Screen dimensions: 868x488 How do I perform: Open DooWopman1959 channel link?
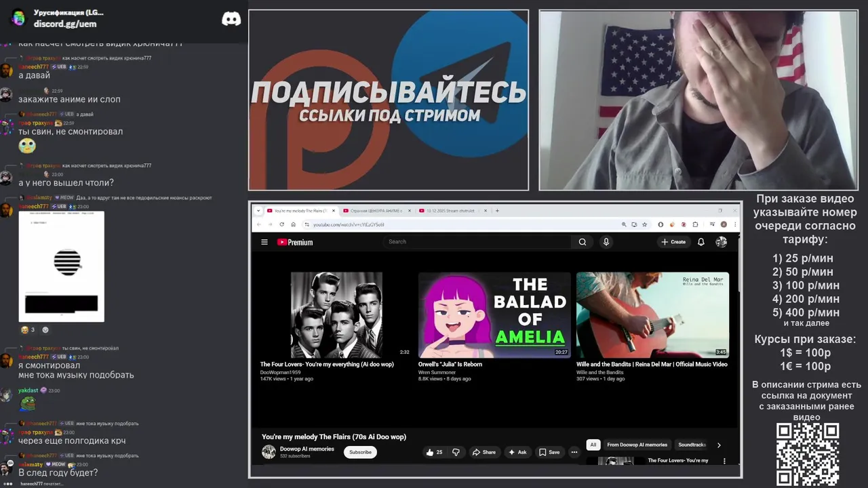tap(280, 372)
